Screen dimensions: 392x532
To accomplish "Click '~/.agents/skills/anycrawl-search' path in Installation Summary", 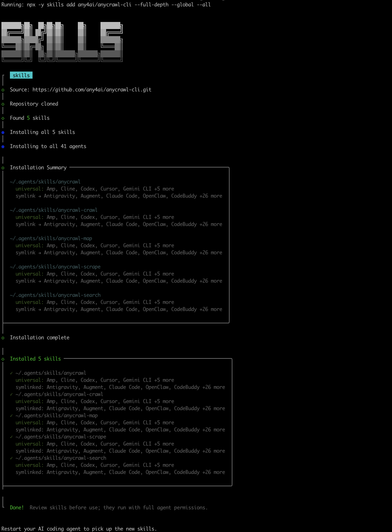I will (55, 295).
